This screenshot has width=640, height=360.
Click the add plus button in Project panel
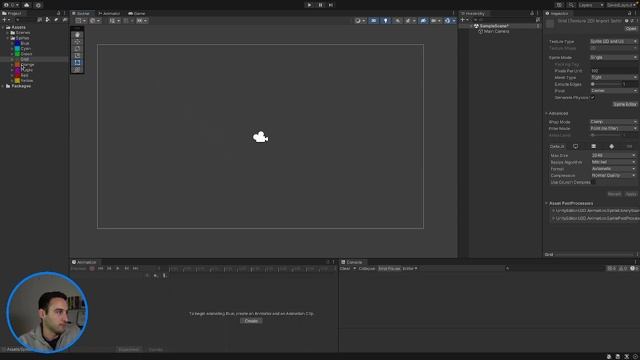pyautogui.click(x=6, y=20)
